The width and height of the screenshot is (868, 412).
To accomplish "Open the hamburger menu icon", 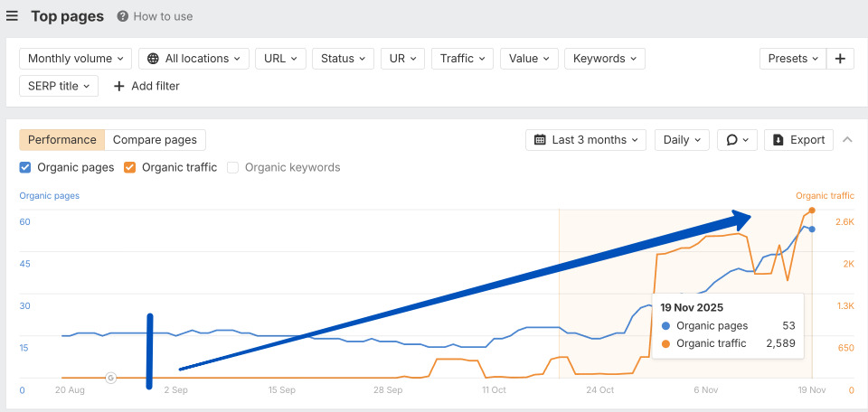I will pyautogui.click(x=12, y=16).
